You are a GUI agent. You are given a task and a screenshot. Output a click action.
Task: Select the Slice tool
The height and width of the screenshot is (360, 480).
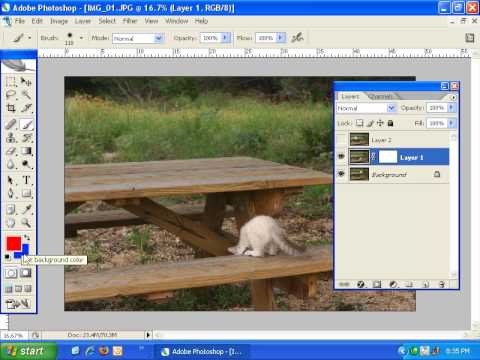pos(26,108)
